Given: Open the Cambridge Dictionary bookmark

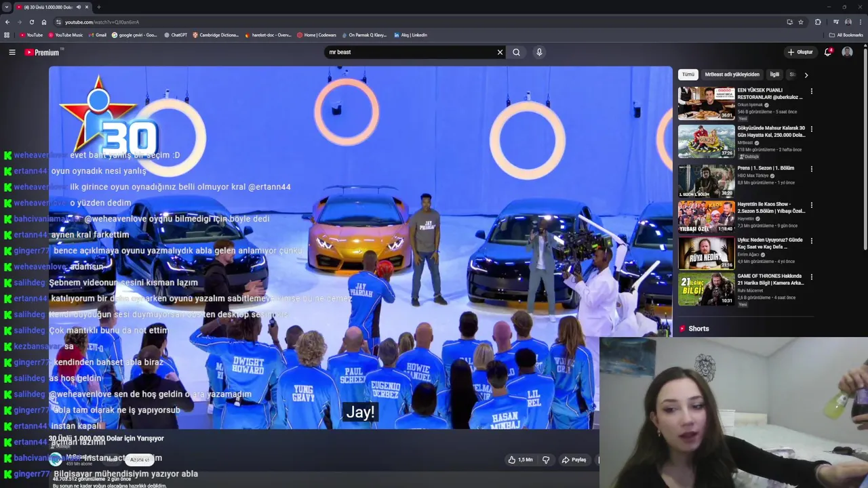Looking at the screenshot, I should pyautogui.click(x=216, y=35).
